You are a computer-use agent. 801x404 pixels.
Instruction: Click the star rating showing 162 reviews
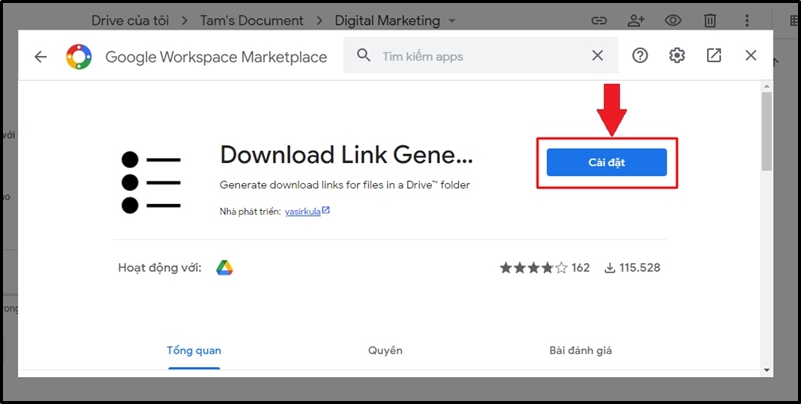(x=545, y=268)
